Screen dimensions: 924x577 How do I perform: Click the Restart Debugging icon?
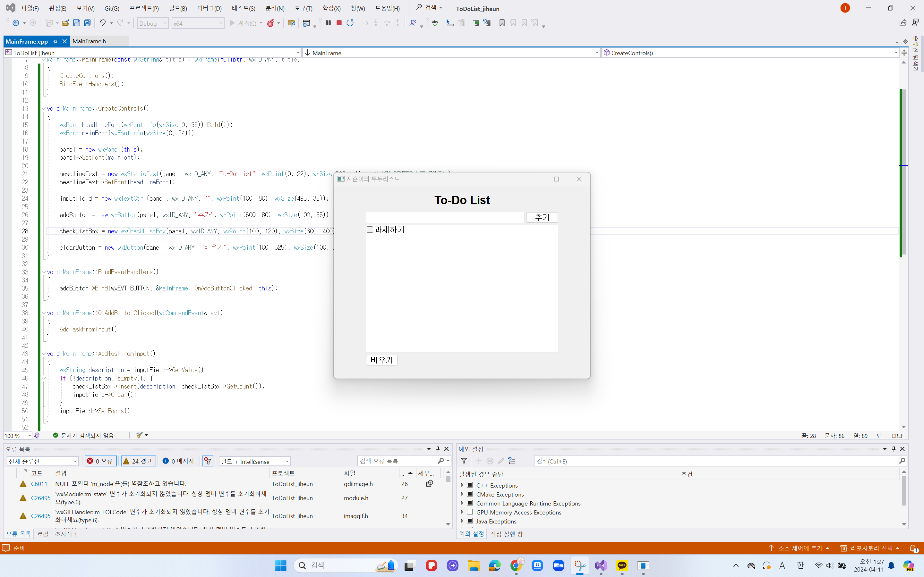pos(350,23)
